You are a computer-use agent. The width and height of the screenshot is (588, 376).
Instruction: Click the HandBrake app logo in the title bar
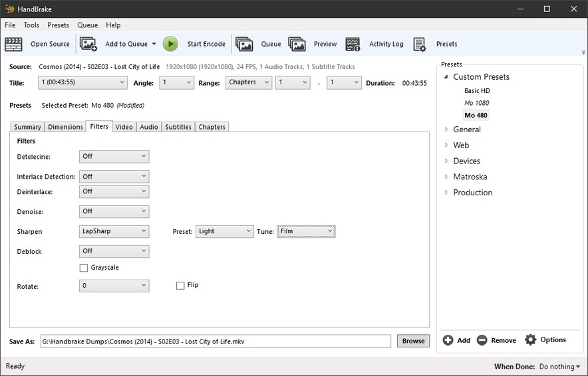10,9
